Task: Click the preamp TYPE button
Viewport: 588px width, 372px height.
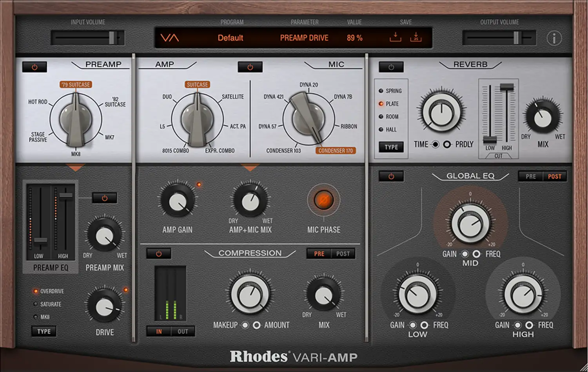Action: pyautogui.click(x=44, y=331)
